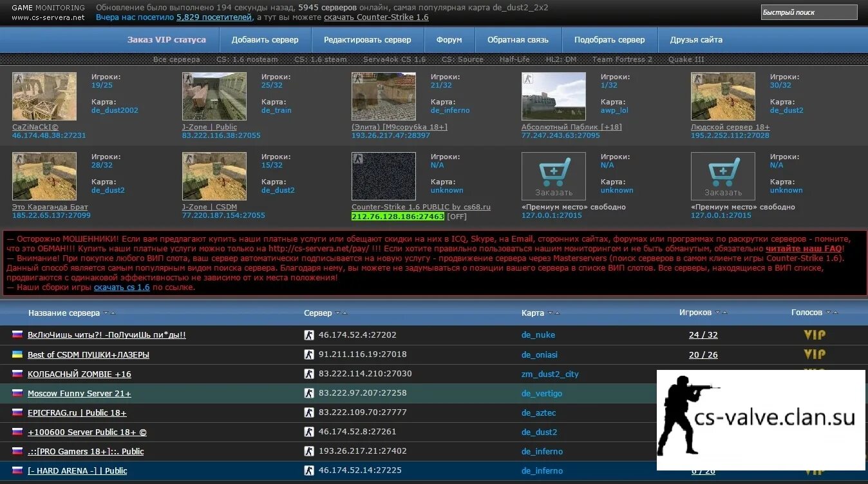
Task: Open the скачать cs 1.6 link in notice
Action: 122,287
